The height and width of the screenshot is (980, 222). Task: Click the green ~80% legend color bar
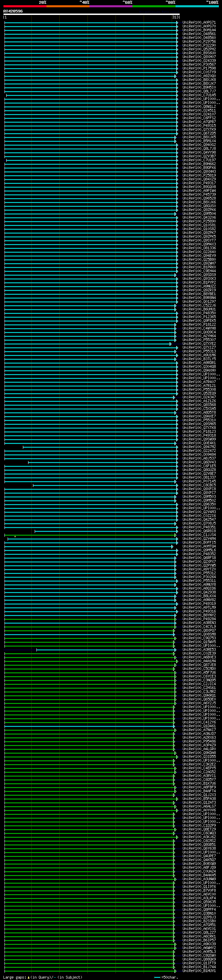coord(154,6)
